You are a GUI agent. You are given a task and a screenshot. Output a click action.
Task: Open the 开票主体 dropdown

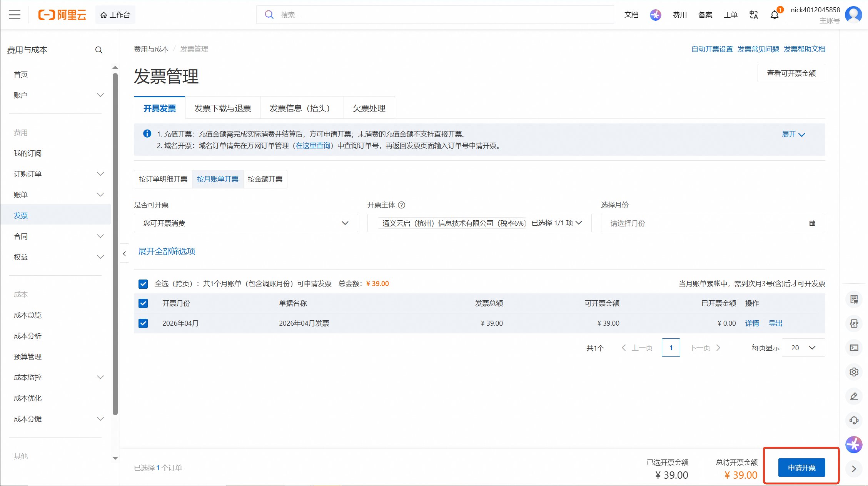pyautogui.click(x=479, y=223)
